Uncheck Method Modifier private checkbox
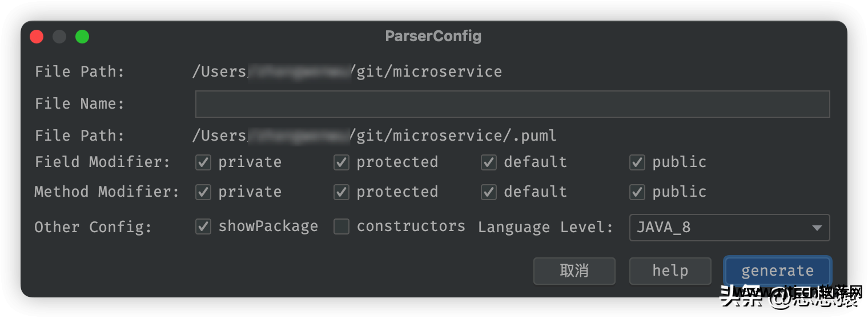Viewport: 868px width, 318px height. tap(203, 192)
